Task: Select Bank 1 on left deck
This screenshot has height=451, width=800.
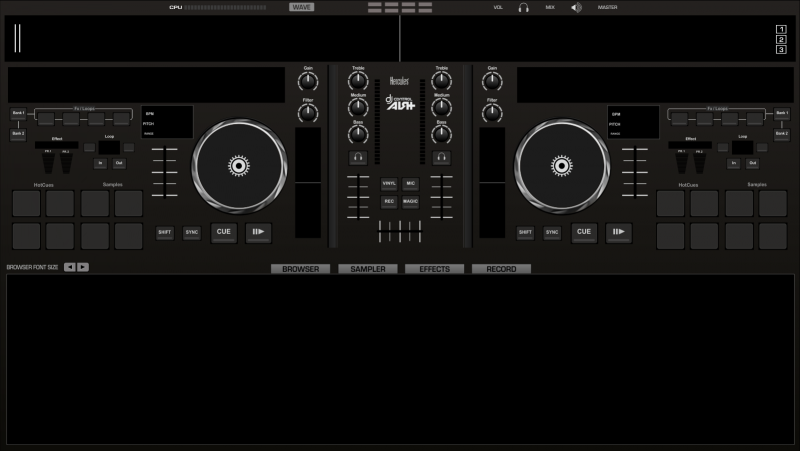Action: pos(18,113)
